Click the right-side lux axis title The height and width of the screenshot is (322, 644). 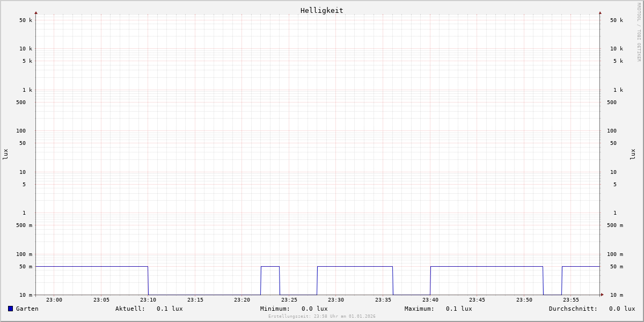633,154
